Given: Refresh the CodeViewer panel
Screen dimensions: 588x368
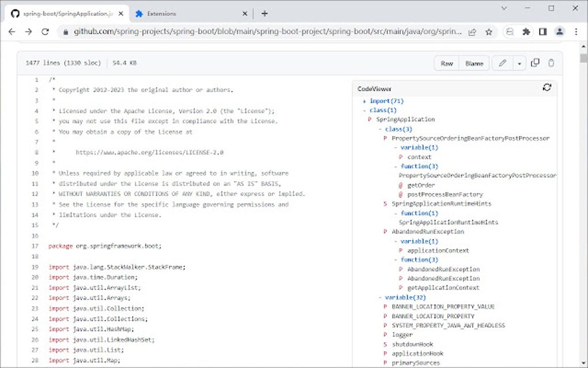Looking at the screenshot, I should [546, 87].
